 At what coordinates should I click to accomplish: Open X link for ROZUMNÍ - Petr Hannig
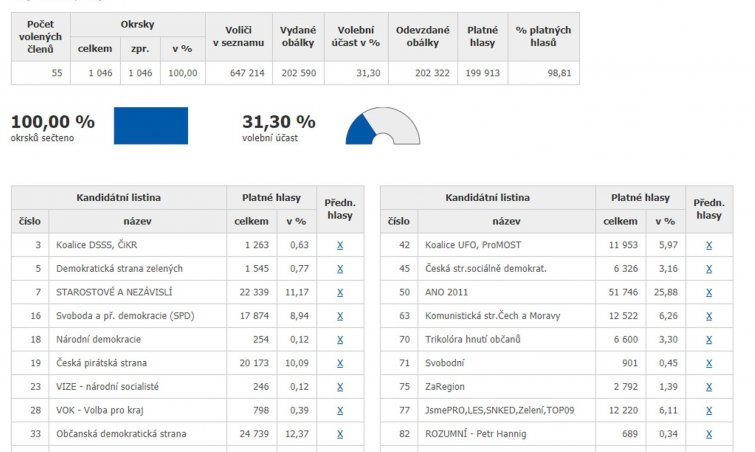(709, 434)
